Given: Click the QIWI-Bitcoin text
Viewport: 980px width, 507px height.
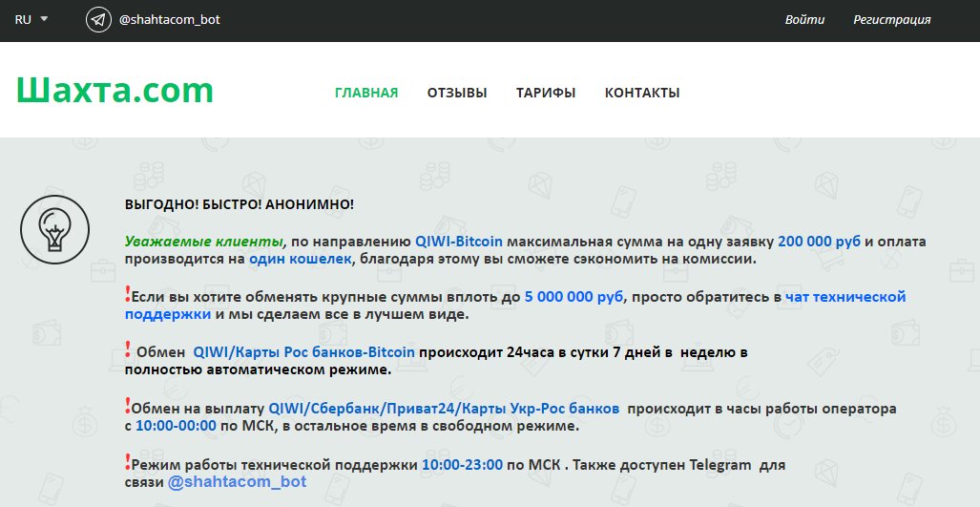Looking at the screenshot, I should tap(459, 242).
